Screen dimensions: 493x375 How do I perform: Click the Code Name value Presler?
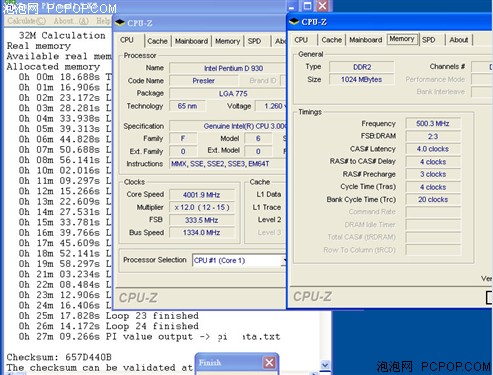click(204, 81)
